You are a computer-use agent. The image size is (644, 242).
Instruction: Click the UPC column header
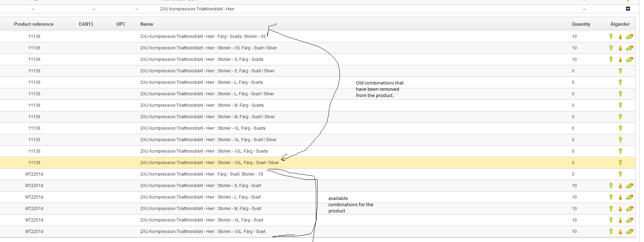(121, 24)
